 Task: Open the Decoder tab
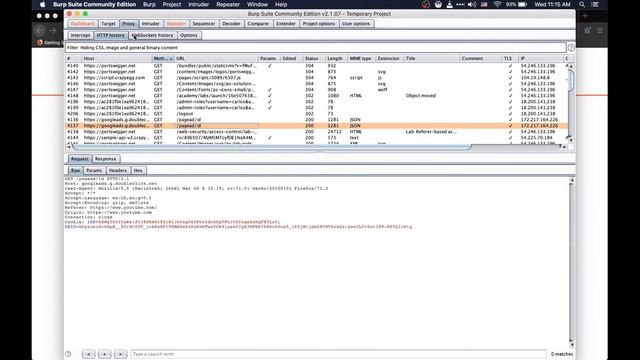coord(231,24)
